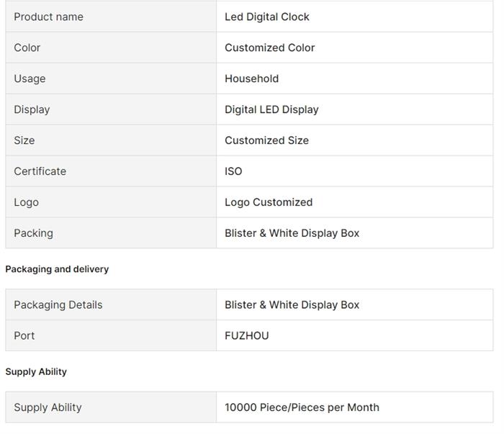Click the "Certificate" label cell
This screenshot has height=434, width=504.
click(40, 171)
